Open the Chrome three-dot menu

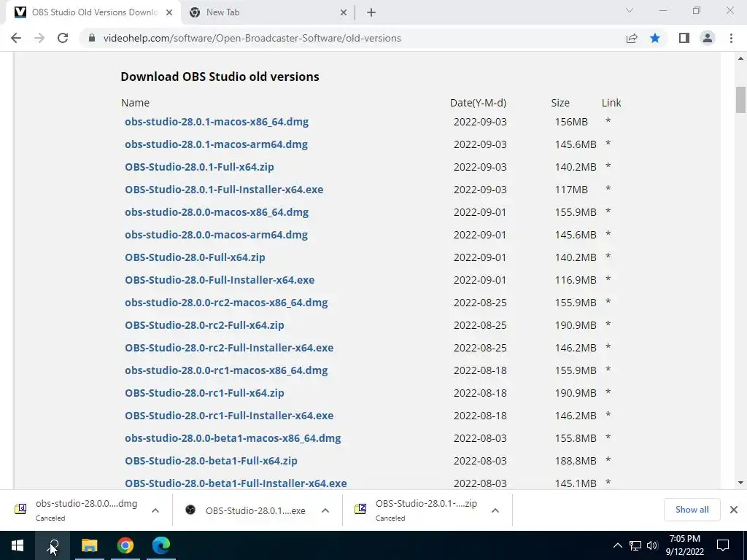731,38
